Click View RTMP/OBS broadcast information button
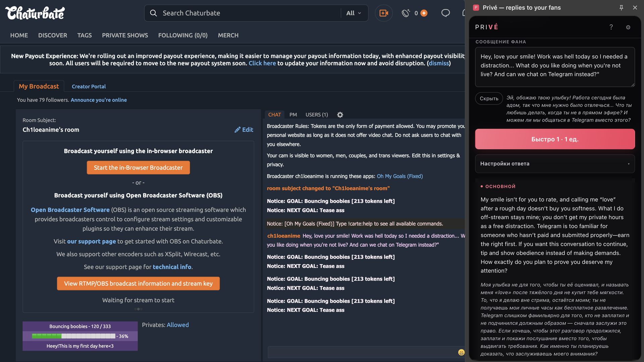 pos(138,284)
